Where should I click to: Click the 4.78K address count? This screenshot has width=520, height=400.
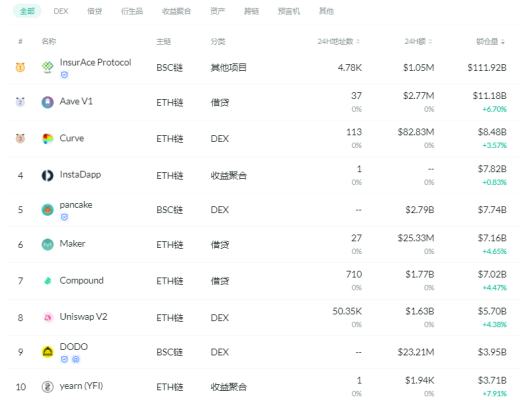(x=350, y=68)
